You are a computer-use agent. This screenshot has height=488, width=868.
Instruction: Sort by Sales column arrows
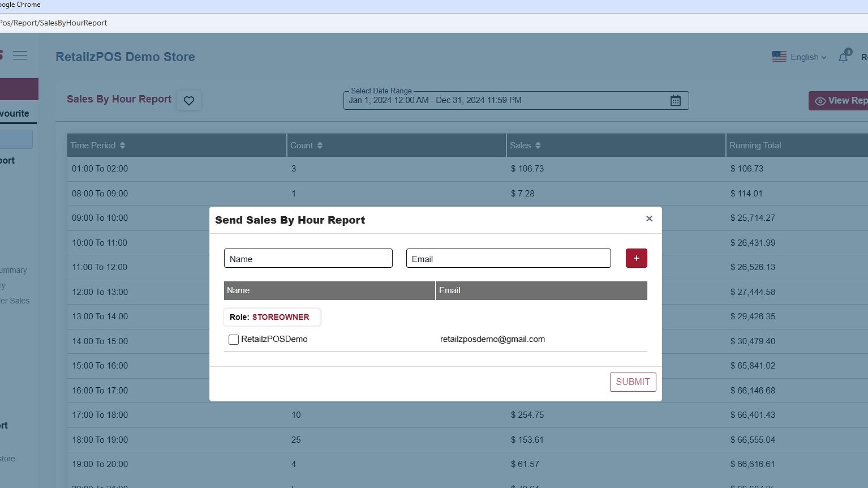click(x=538, y=145)
